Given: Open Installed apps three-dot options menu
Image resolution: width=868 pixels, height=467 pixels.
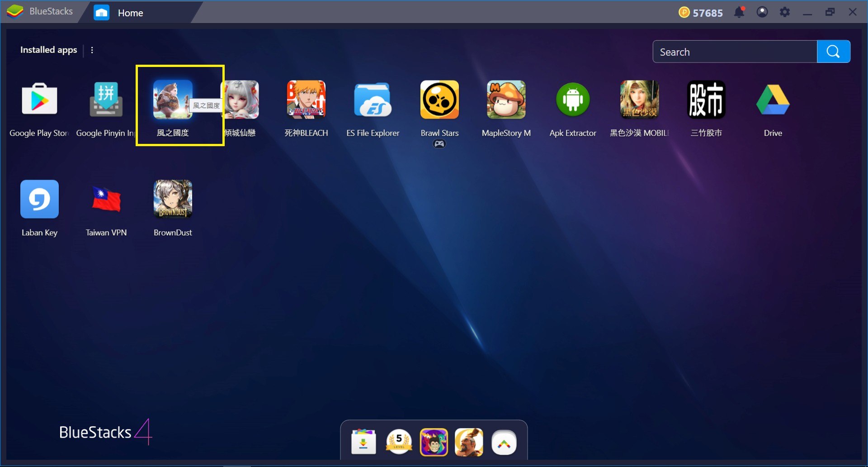Looking at the screenshot, I should pos(92,50).
